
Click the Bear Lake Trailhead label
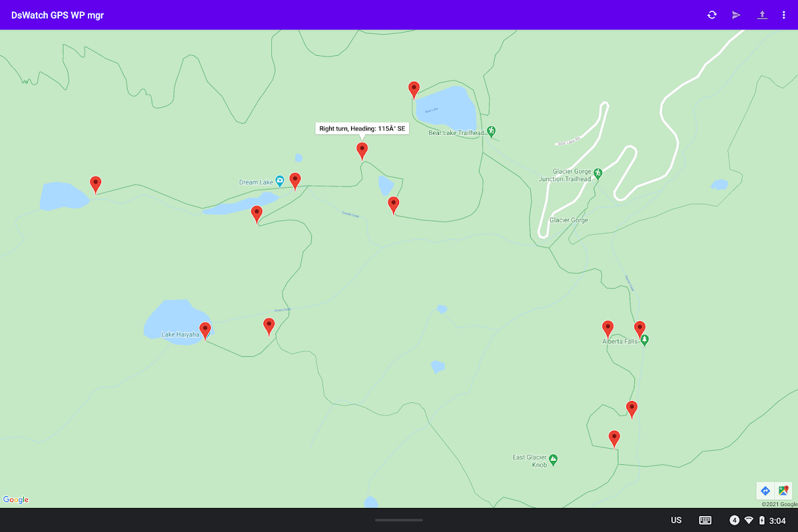click(x=456, y=133)
